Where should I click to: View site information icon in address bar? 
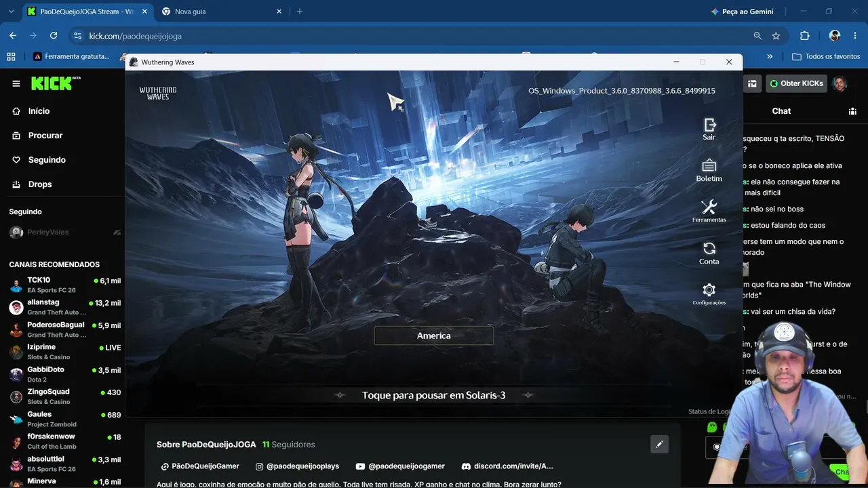tap(77, 36)
